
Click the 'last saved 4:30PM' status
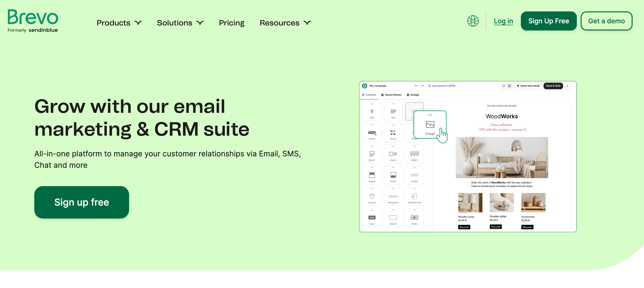click(442, 86)
